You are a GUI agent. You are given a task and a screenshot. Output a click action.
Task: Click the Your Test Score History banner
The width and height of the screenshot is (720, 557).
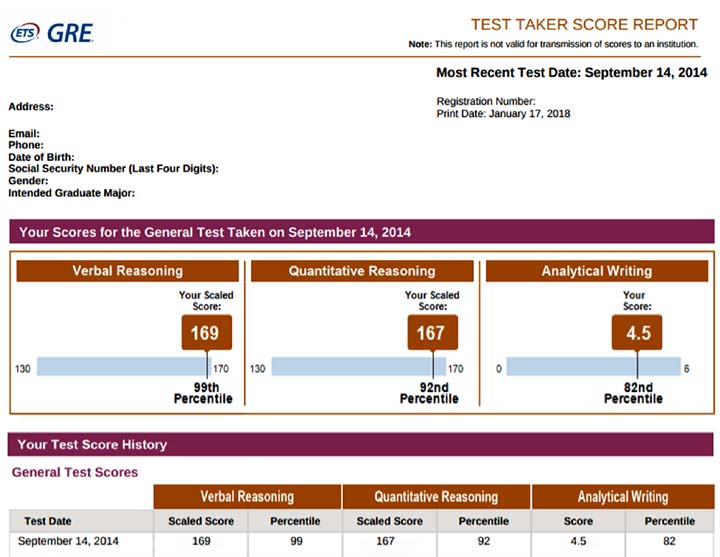tap(360, 444)
